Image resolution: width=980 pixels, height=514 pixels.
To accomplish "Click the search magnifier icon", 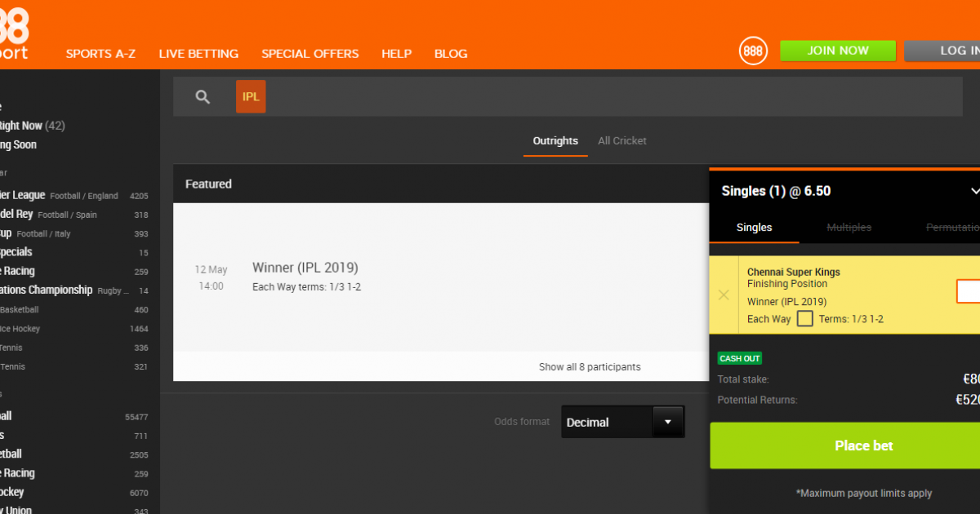I will pos(203,97).
